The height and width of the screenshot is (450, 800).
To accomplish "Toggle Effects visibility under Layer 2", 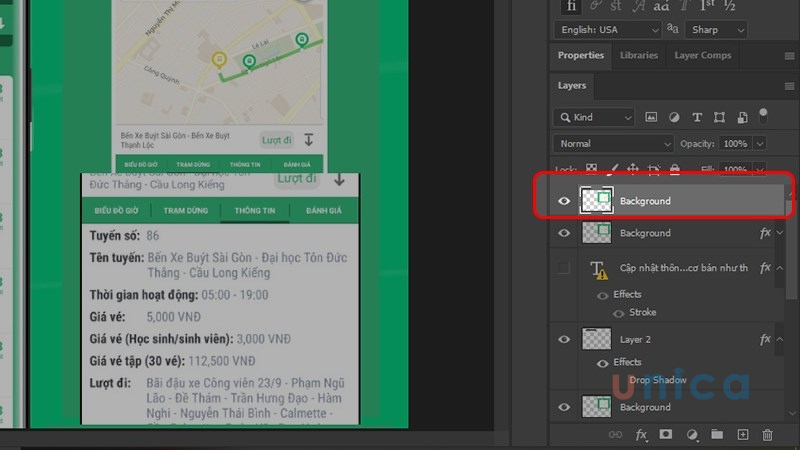I will [603, 363].
